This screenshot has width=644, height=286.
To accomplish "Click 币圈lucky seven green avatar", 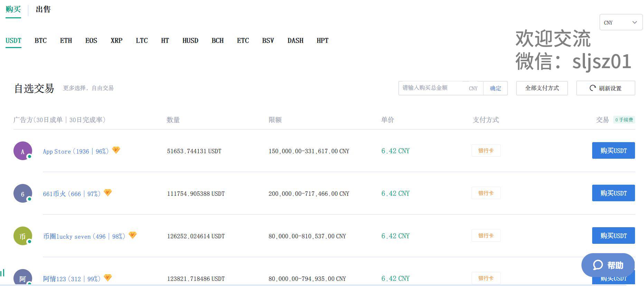I will [23, 236].
